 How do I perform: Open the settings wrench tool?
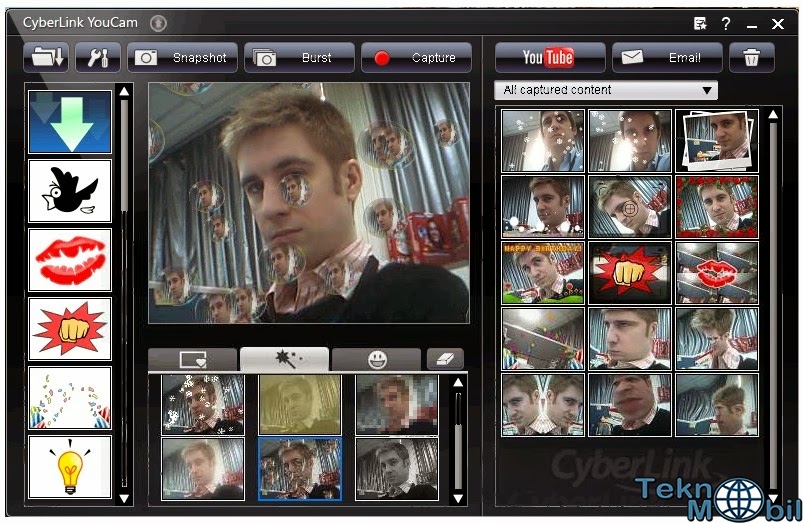98,57
